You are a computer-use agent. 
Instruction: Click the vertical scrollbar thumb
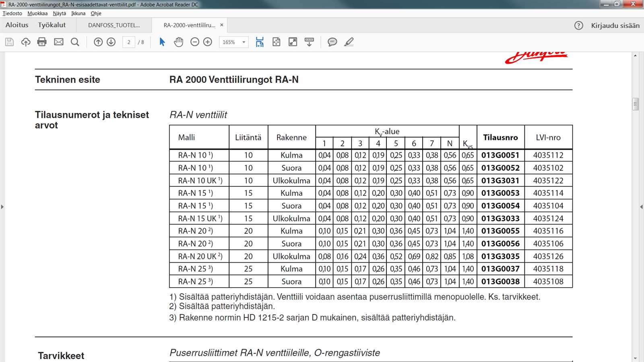(x=636, y=104)
